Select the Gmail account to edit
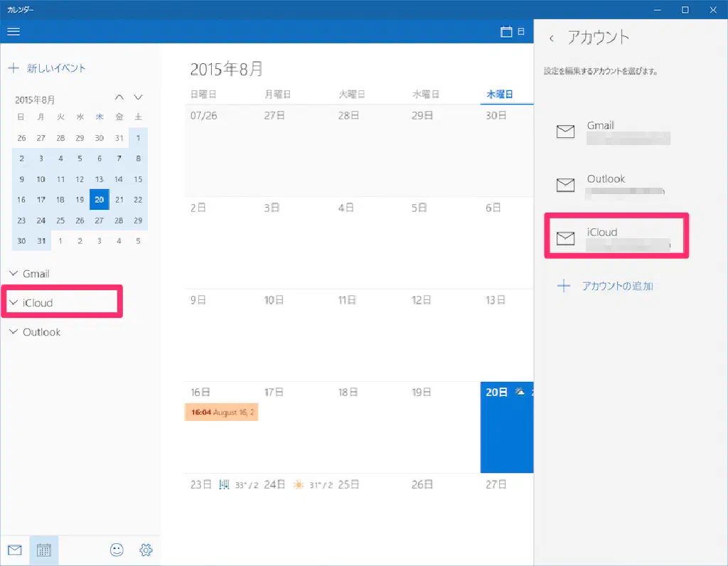This screenshot has width=728, height=566. point(614,132)
